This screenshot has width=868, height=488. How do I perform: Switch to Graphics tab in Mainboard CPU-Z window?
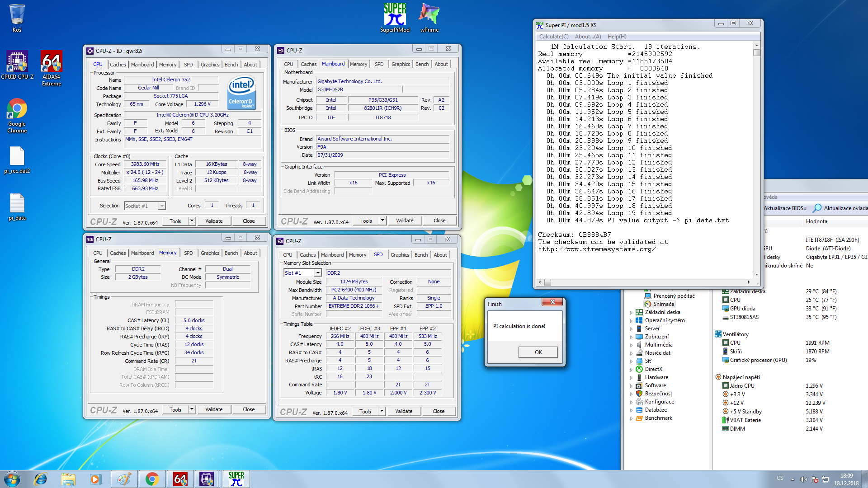(x=401, y=64)
